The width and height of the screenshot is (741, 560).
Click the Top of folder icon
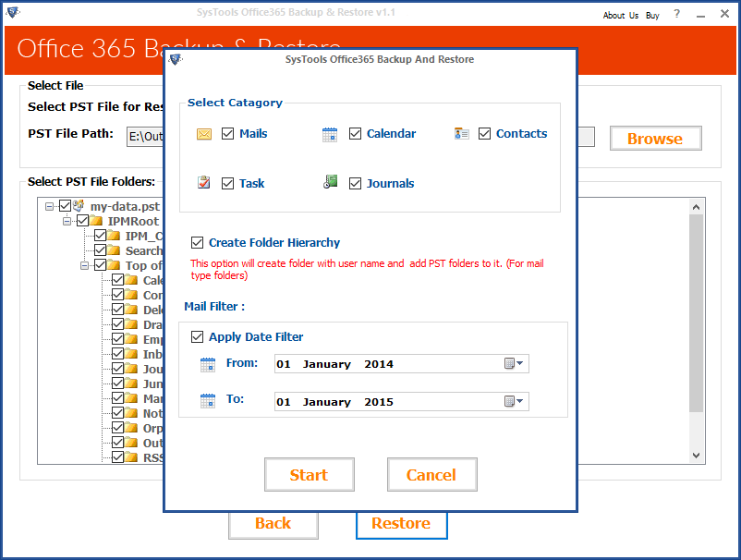point(114,264)
